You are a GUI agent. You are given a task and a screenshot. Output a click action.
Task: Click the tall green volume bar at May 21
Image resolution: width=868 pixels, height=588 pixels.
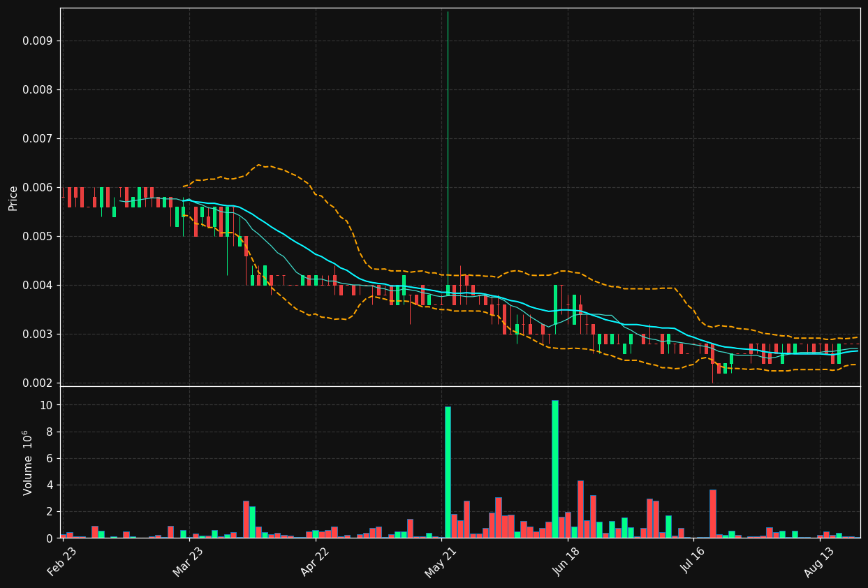[448, 472]
